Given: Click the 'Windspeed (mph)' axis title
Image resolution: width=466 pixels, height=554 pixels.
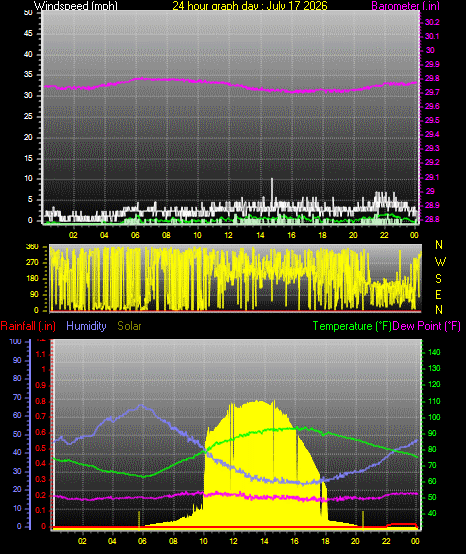Looking at the screenshot, I should coord(76,6).
